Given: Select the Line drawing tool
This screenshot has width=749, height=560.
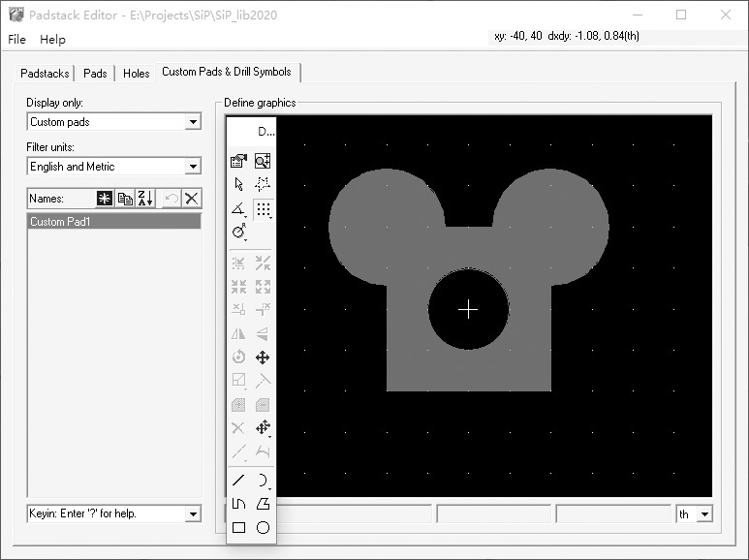Looking at the screenshot, I should pyautogui.click(x=238, y=480).
